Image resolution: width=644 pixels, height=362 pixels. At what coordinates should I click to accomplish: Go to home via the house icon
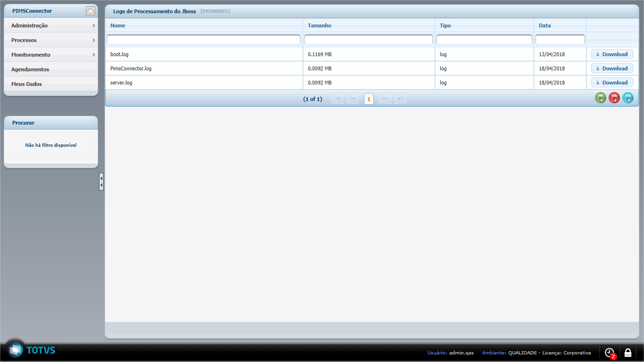91,11
